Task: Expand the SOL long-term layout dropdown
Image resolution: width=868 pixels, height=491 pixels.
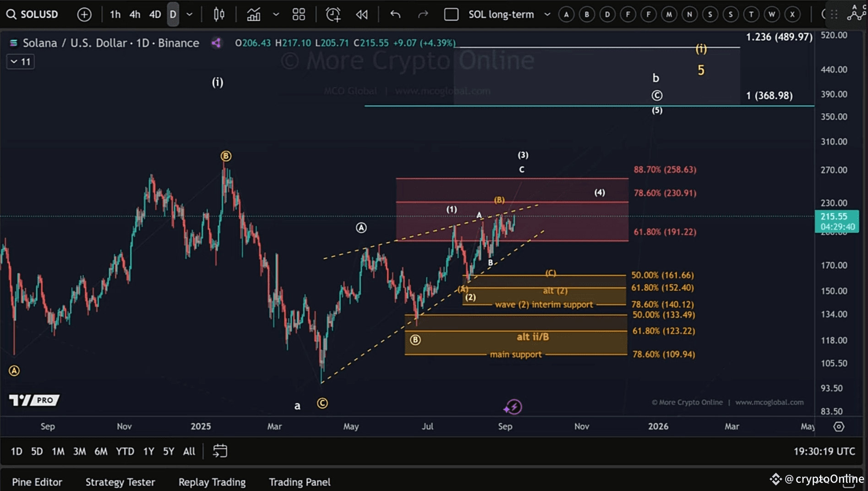Action: tap(547, 15)
